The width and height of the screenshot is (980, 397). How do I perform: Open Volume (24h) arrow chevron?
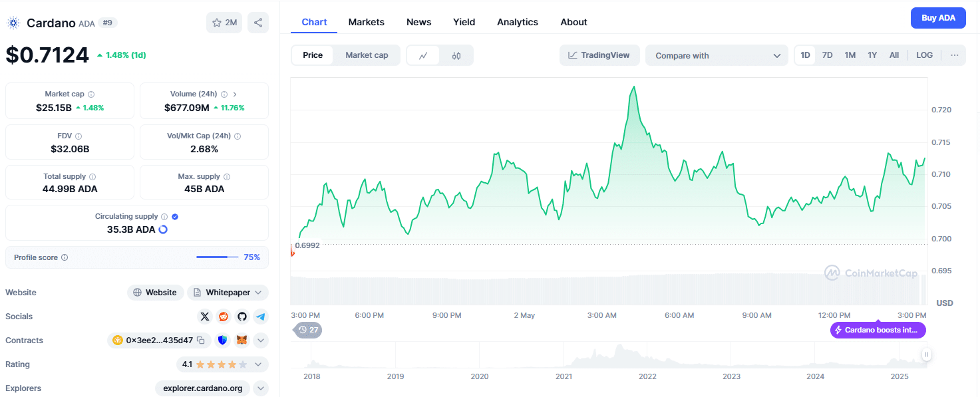pos(235,94)
